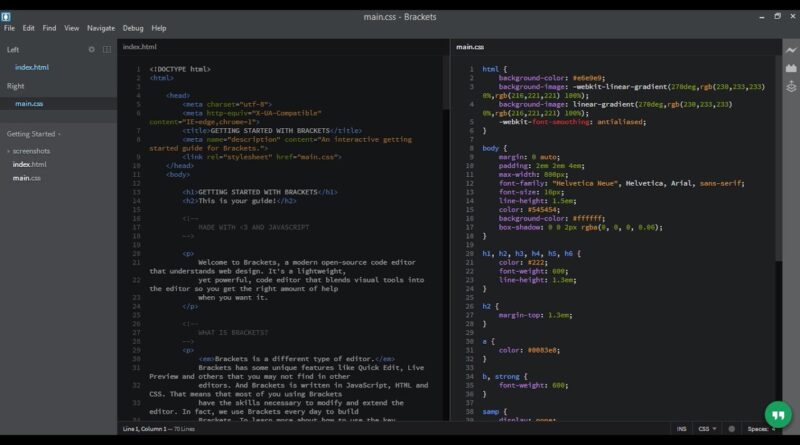Click the meta charset utf-8 line
This screenshot has width=800, height=445.
click(x=227, y=104)
